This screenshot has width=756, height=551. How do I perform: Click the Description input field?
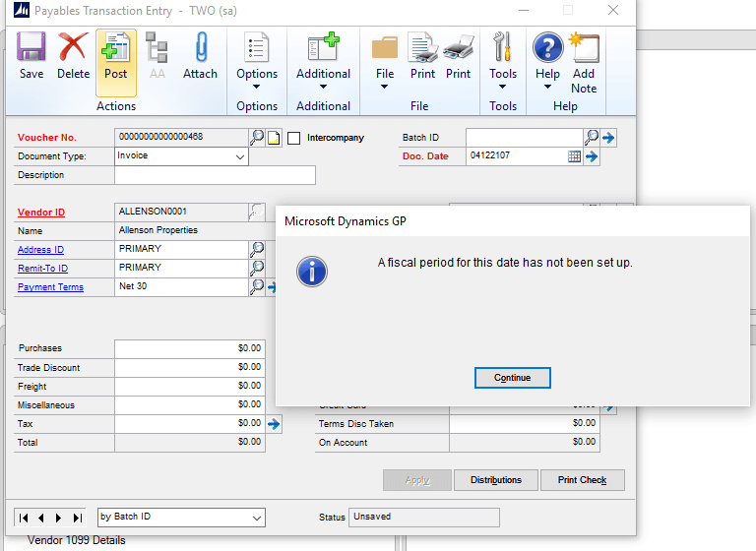point(215,175)
